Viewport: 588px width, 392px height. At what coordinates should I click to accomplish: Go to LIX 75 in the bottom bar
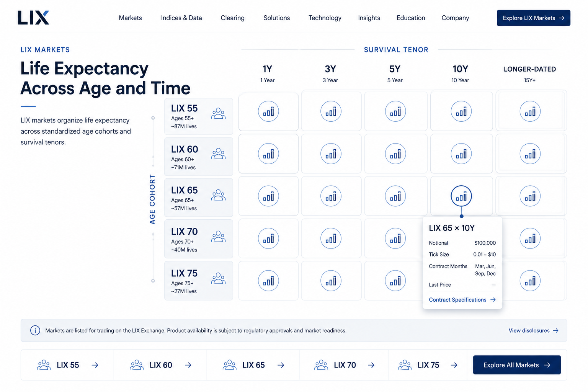(x=428, y=365)
